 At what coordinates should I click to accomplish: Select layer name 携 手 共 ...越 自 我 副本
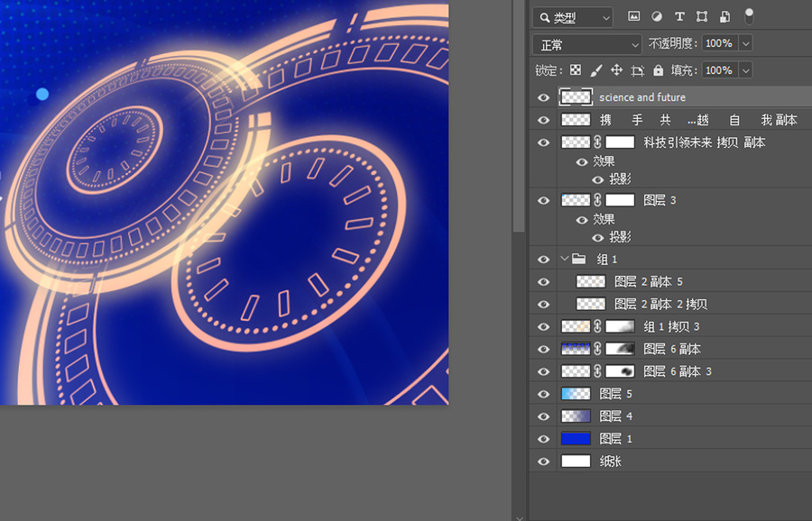click(698, 120)
